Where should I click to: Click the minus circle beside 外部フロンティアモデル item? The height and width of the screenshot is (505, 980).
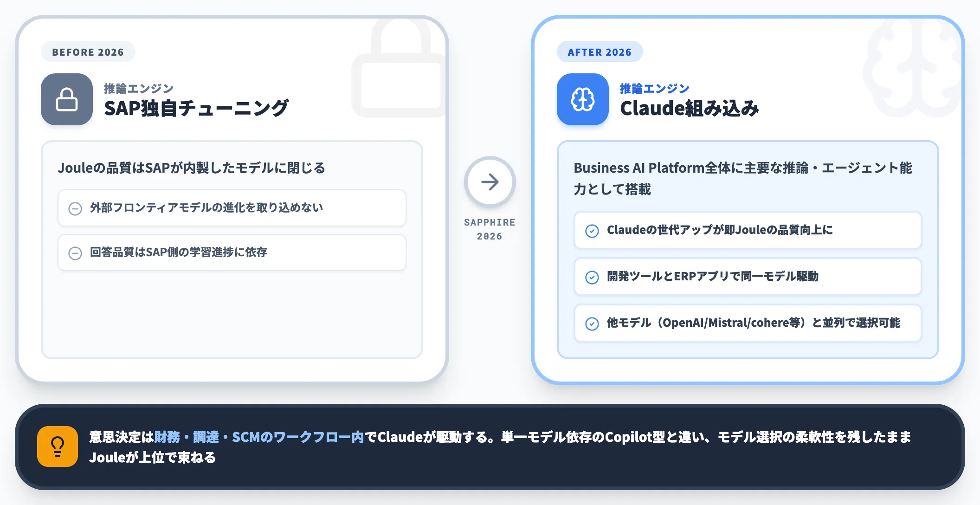(x=75, y=208)
